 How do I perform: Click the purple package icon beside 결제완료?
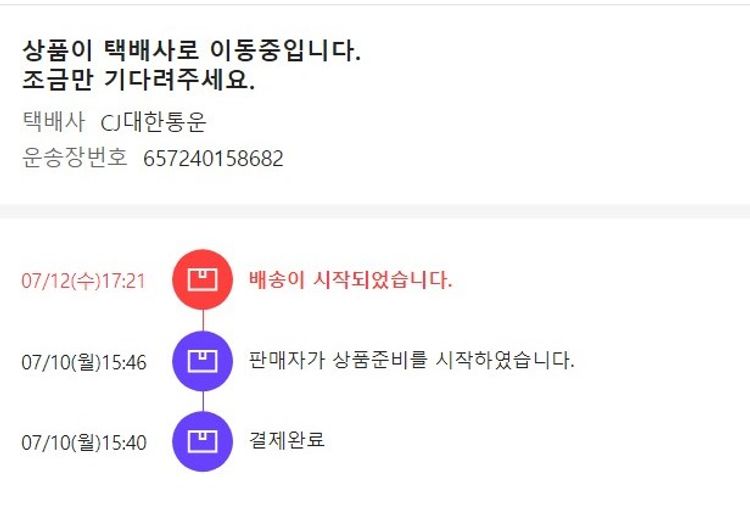pos(203,441)
